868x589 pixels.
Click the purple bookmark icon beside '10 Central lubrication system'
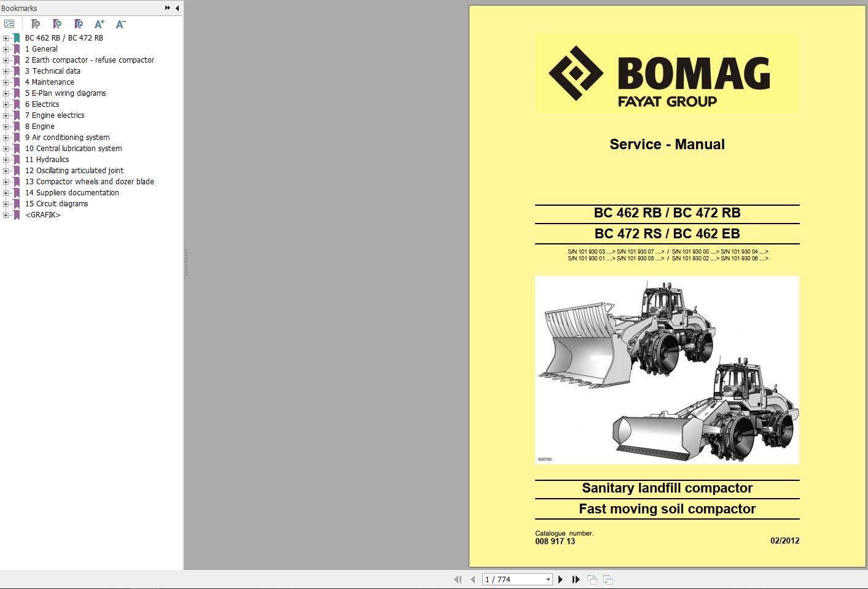pyautogui.click(x=17, y=149)
